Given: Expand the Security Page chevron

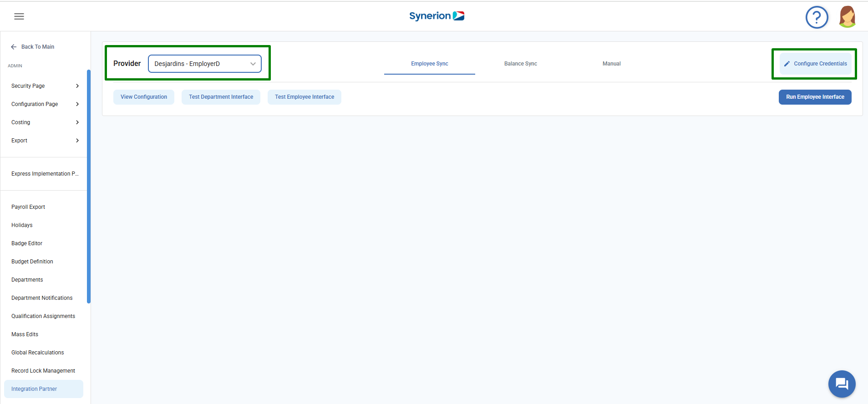Looking at the screenshot, I should (77, 86).
